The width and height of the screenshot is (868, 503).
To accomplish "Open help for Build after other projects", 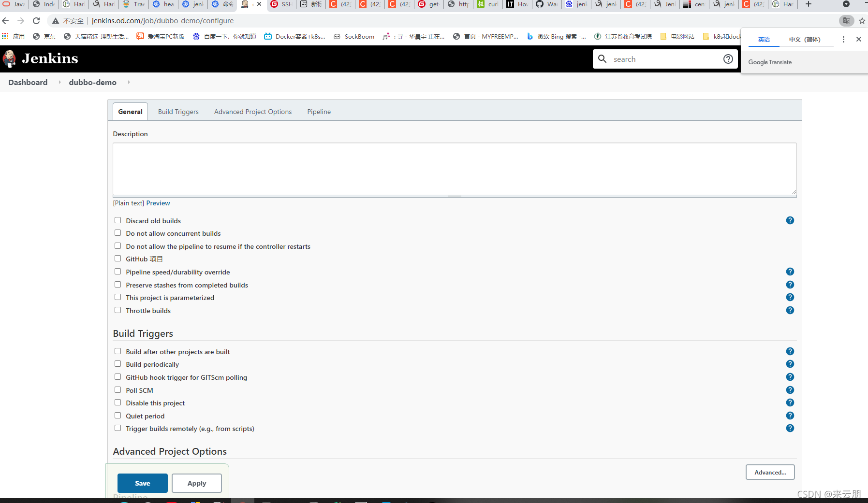I will pyautogui.click(x=790, y=351).
